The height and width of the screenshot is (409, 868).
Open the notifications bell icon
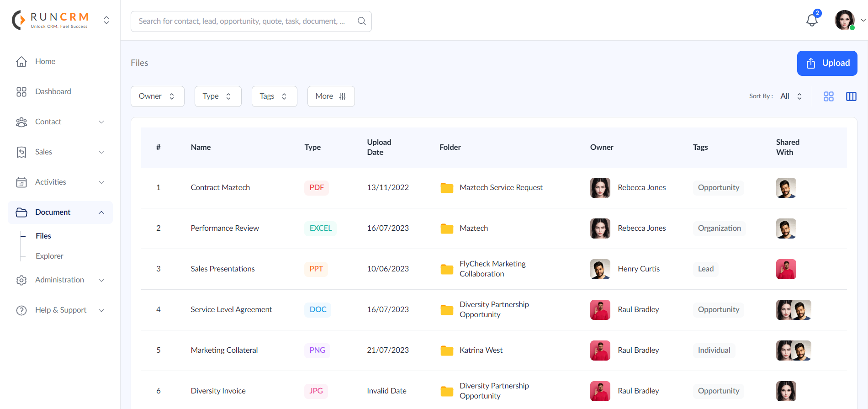pos(812,20)
